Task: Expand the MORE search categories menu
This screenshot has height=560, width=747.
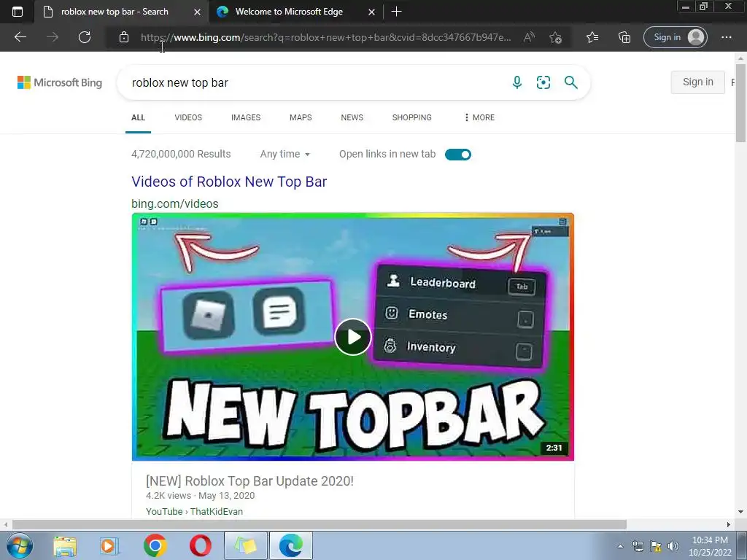Action: coord(480,117)
